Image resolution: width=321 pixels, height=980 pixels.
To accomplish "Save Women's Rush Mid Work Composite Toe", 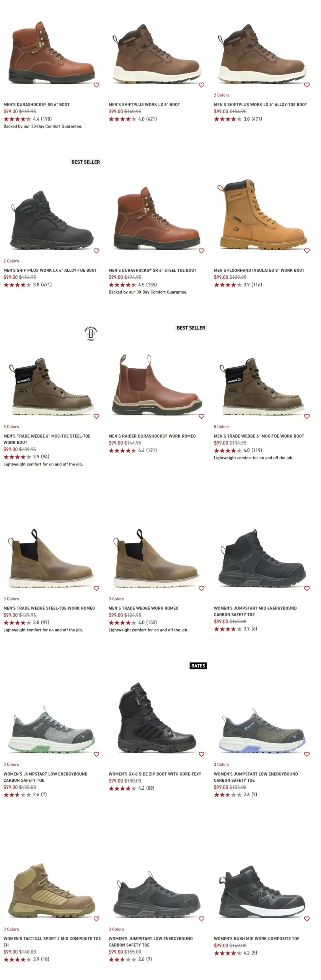I will click(x=307, y=919).
